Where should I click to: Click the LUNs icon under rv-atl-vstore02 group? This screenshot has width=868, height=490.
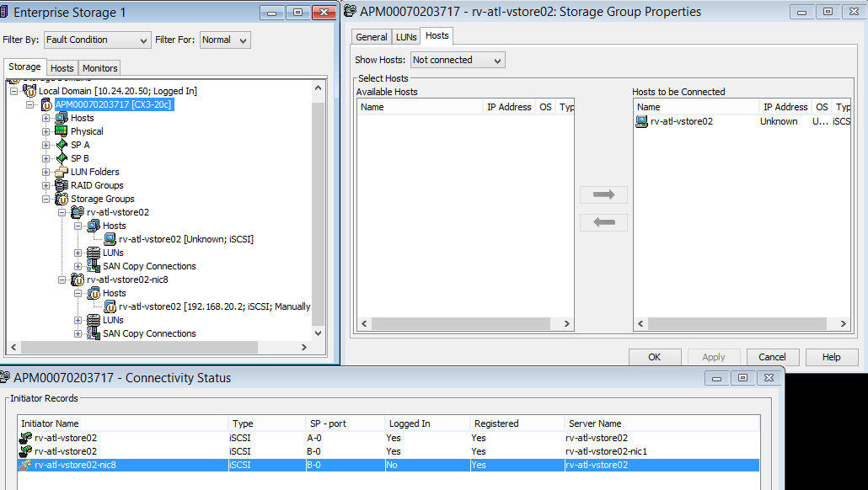pos(94,253)
